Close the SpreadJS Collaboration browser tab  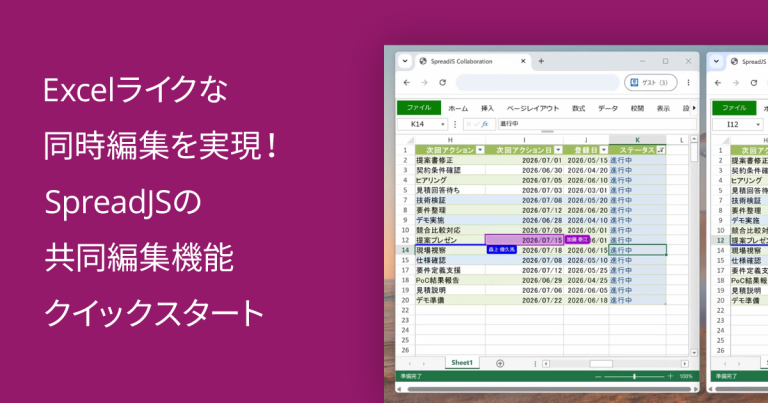[523, 61]
